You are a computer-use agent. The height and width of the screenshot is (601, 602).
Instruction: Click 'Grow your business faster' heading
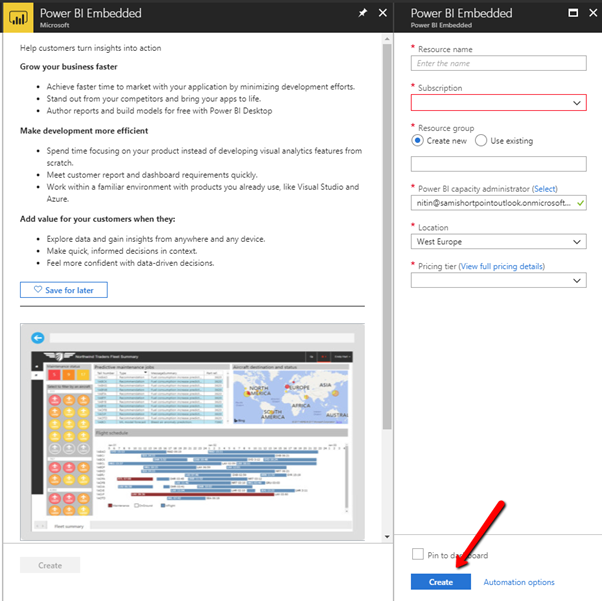pos(69,67)
